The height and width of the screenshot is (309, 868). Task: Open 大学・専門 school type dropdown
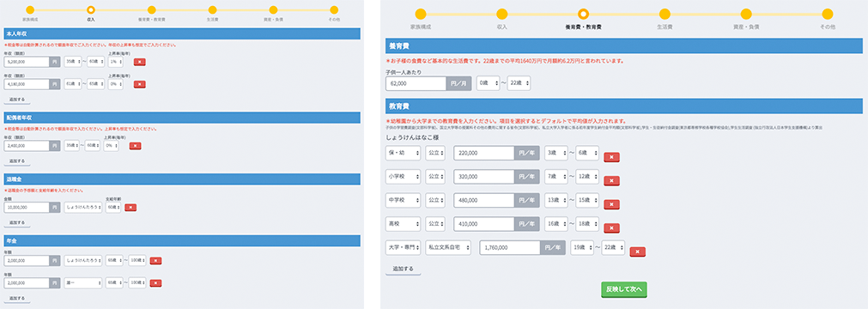(403, 247)
